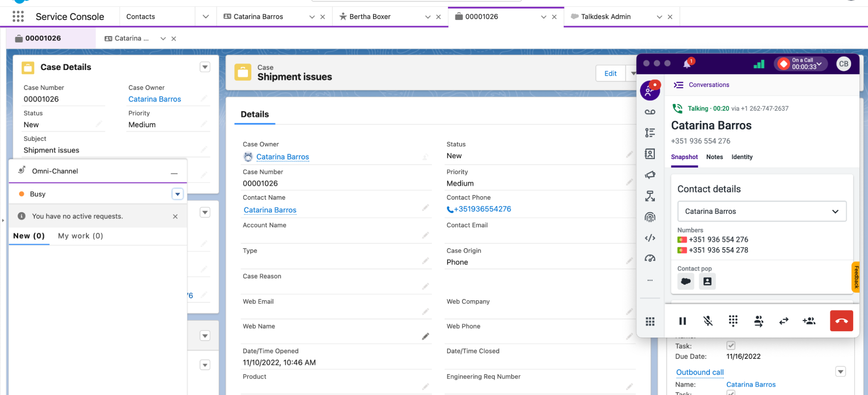This screenshot has height=395, width=868.
Task: Open the Details tab of the case
Action: point(254,114)
